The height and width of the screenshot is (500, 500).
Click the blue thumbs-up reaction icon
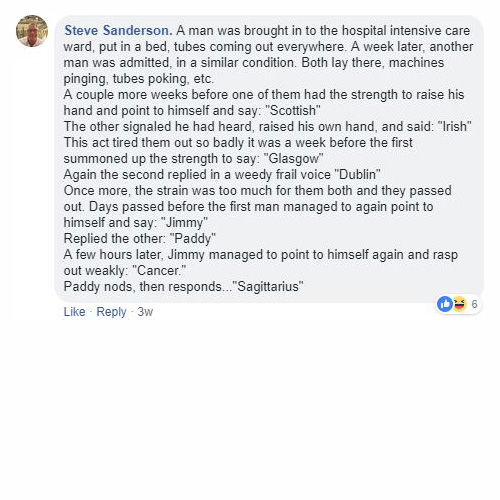coord(445,304)
